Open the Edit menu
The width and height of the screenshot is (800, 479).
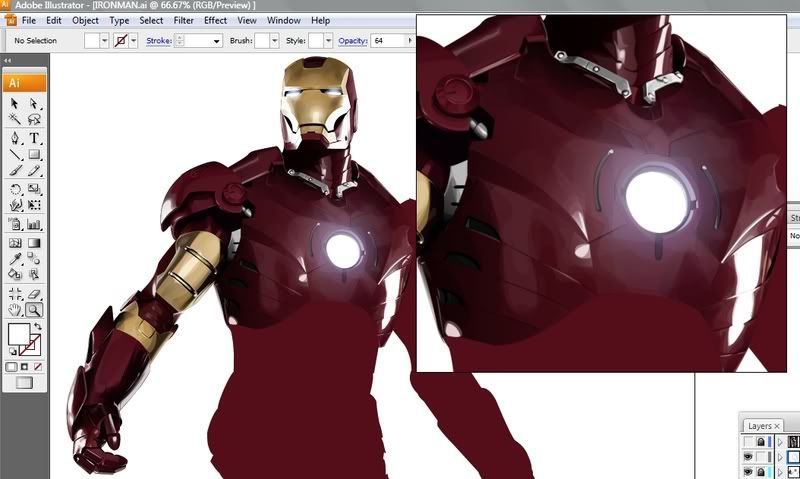(54, 20)
